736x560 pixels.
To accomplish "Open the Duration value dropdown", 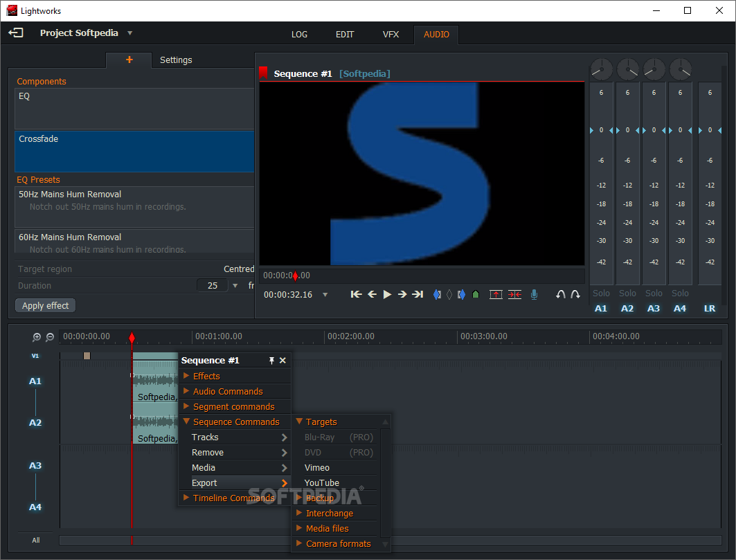I will [x=235, y=285].
